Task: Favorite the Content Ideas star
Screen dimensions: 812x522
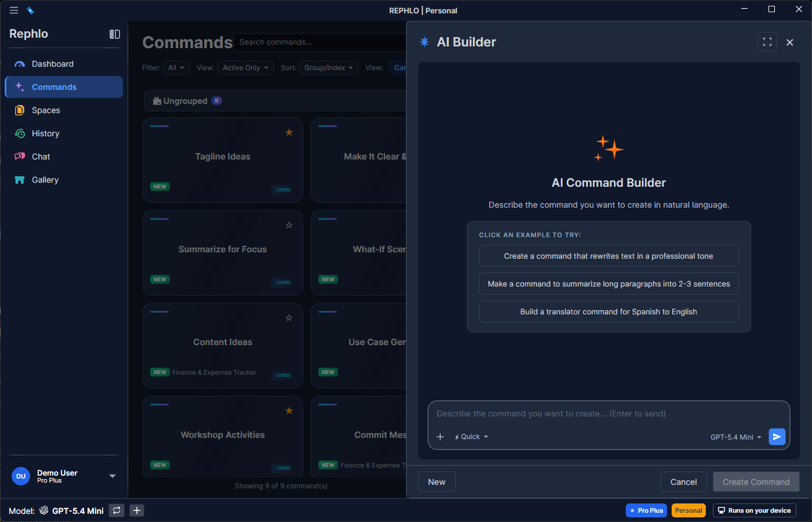Action: click(x=289, y=318)
